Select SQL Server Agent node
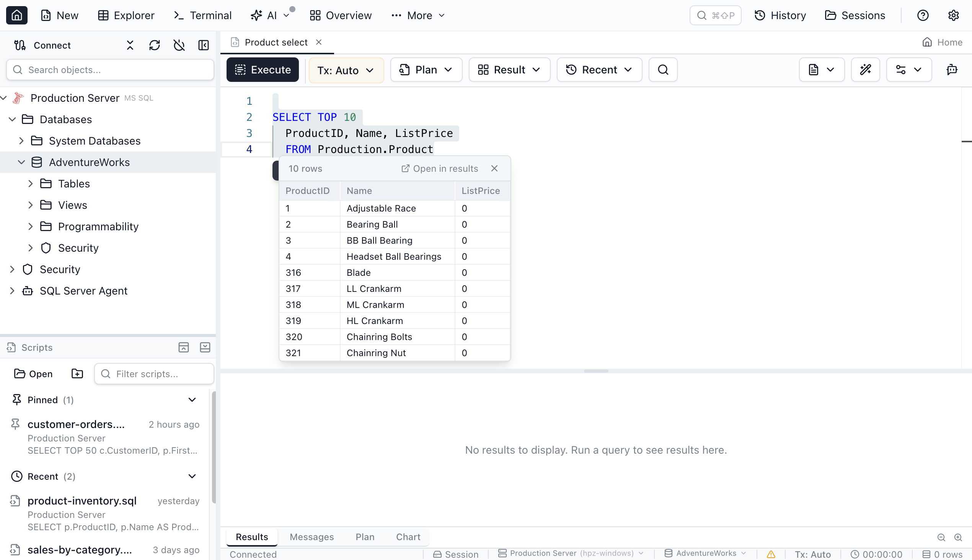This screenshot has height=560, width=972. pos(83,291)
